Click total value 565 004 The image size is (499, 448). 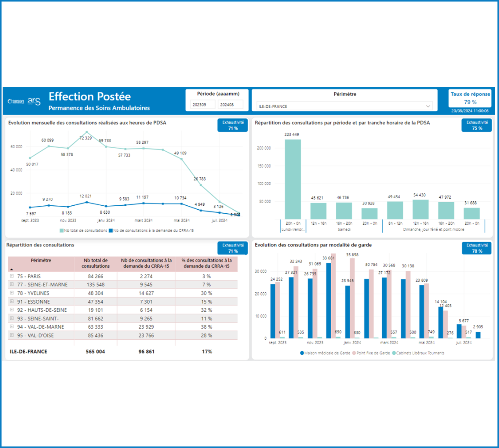(x=95, y=352)
